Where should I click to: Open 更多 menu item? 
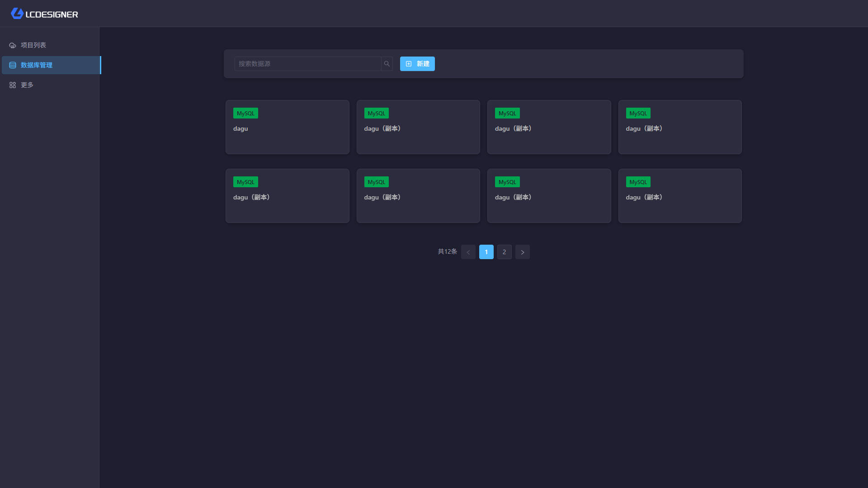pos(27,85)
